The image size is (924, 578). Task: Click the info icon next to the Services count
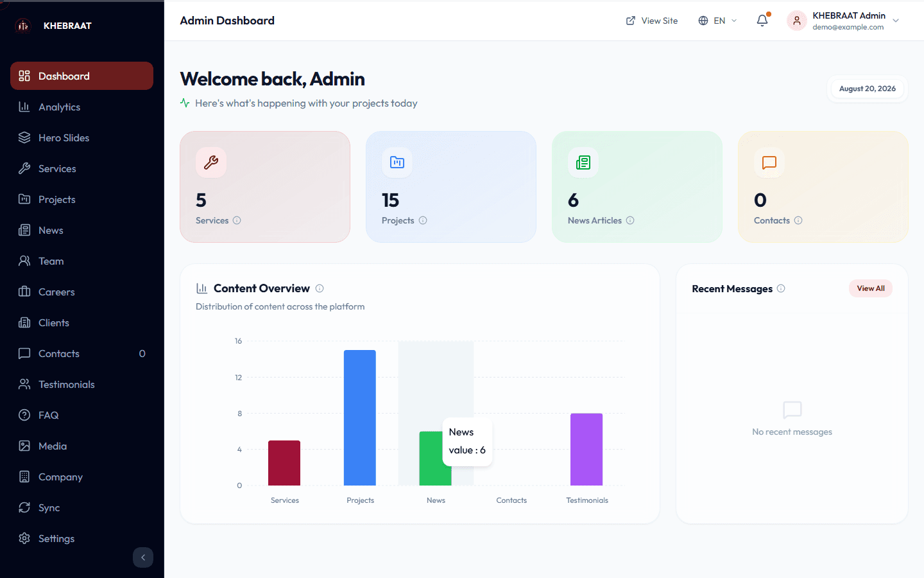(x=237, y=220)
